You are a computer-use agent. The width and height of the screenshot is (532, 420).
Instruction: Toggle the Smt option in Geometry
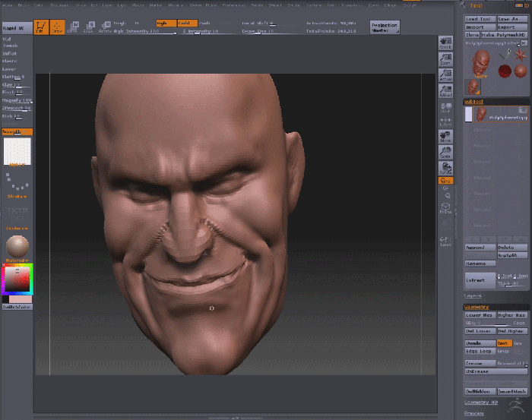tap(504, 343)
